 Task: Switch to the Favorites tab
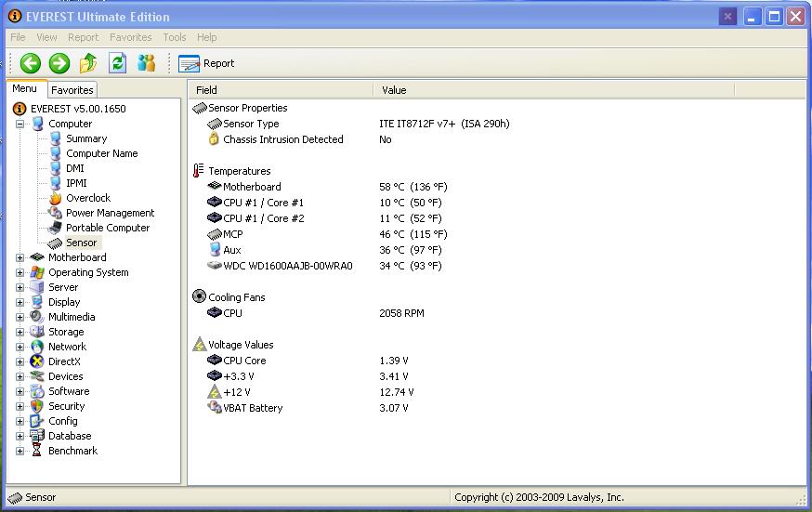72,90
